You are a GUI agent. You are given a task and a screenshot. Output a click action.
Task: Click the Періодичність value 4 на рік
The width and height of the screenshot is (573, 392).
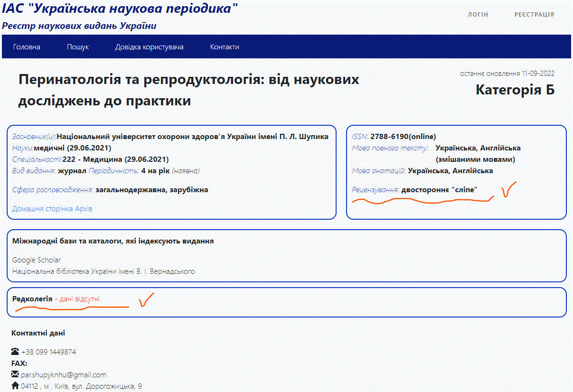click(156, 171)
